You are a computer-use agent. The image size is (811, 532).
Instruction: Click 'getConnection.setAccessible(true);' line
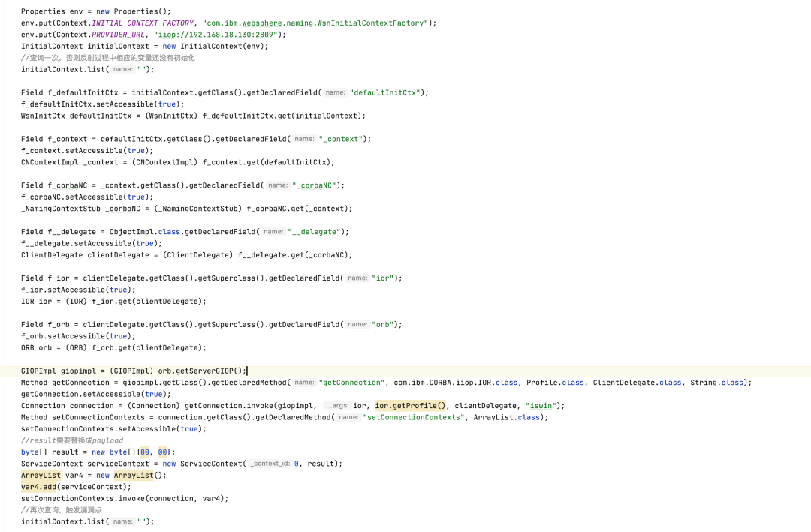click(95, 395)
